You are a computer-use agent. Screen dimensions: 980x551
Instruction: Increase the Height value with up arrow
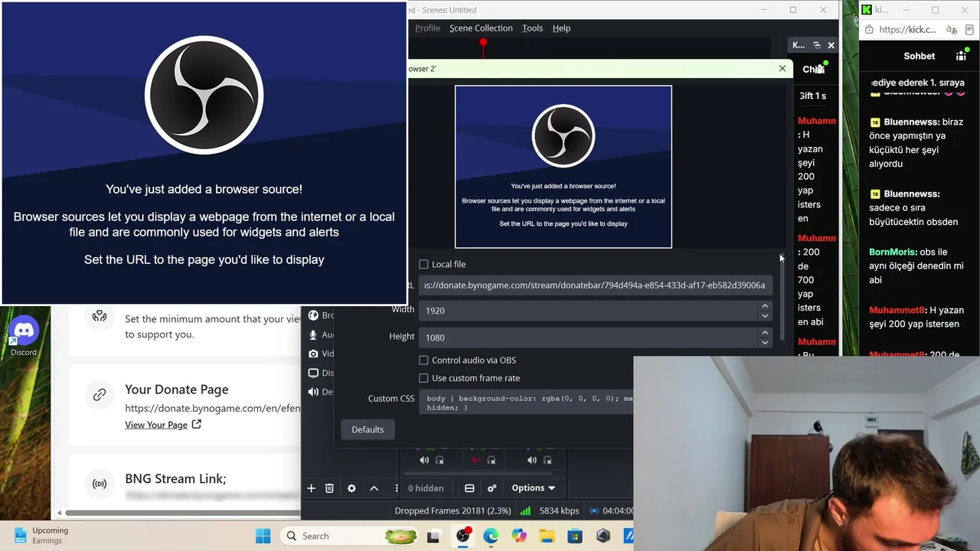click(x=764, y=333)
